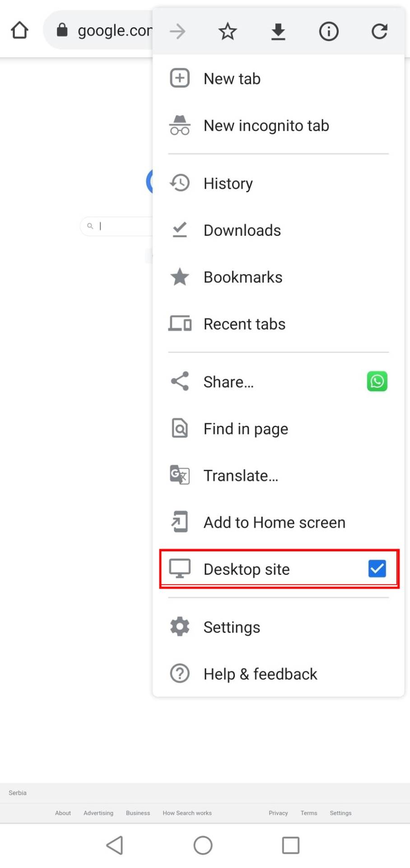Choose Add to Home screen
The height and width of the screenshot is (868, 410).
tap(274, 523)
